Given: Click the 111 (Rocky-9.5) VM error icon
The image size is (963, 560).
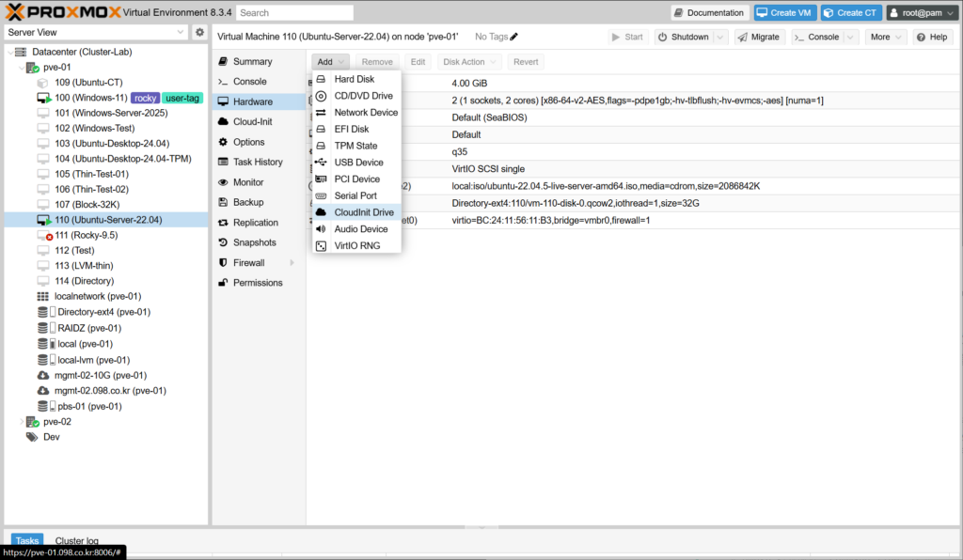Looking at the screenshot, I should pos(44,235).
